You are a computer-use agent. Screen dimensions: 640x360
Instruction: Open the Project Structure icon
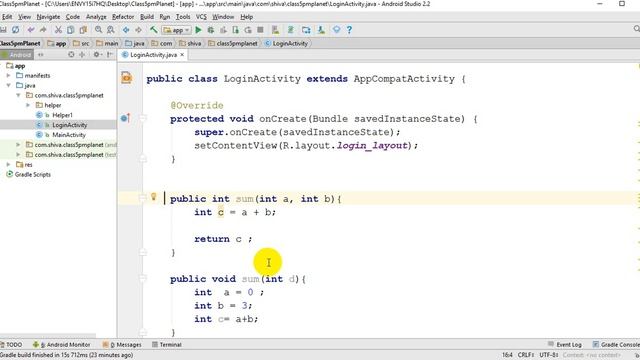pyautogui.click(x=306, y=30)
